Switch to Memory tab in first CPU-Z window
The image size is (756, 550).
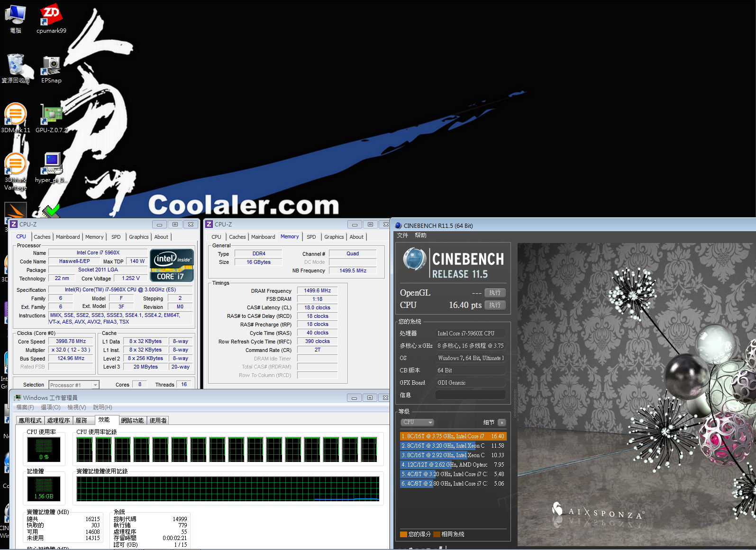click(94, 237)
